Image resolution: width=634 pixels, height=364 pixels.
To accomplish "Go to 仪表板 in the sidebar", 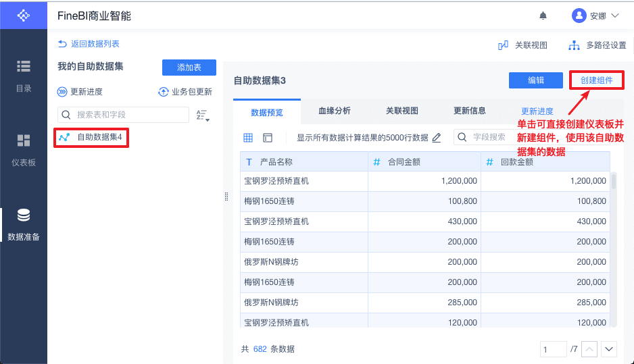I will pos(24,150).
